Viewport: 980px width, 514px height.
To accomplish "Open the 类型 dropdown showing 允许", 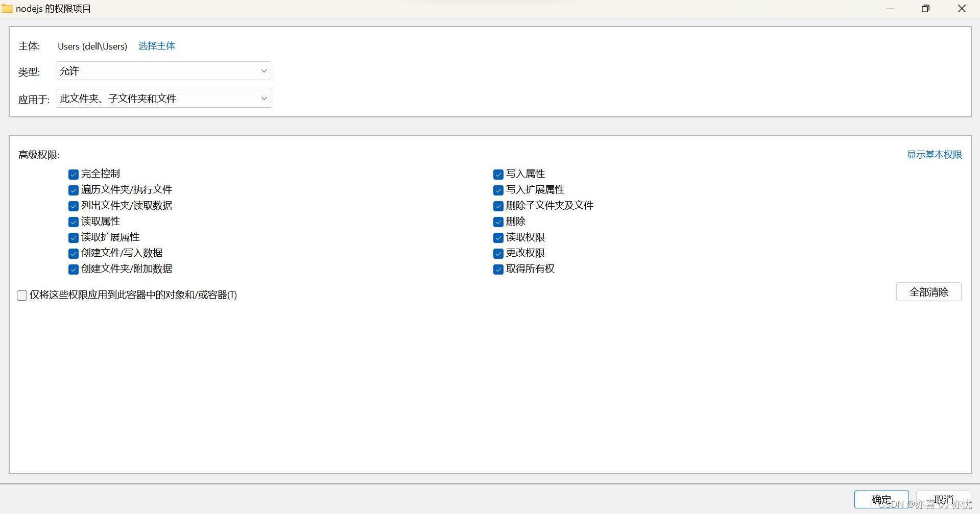I will click(x=163, y=71).
